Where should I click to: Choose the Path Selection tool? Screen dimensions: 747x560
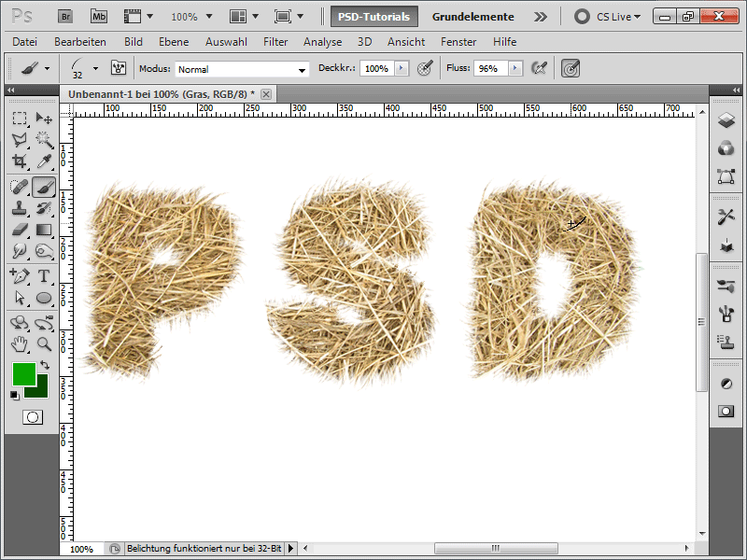pos(20,298)
